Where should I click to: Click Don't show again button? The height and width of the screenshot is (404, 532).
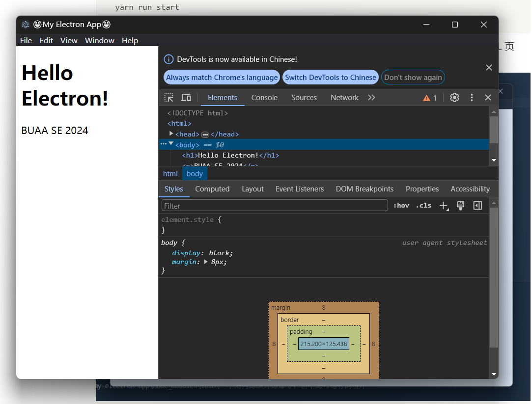click(x=413, y=78)
